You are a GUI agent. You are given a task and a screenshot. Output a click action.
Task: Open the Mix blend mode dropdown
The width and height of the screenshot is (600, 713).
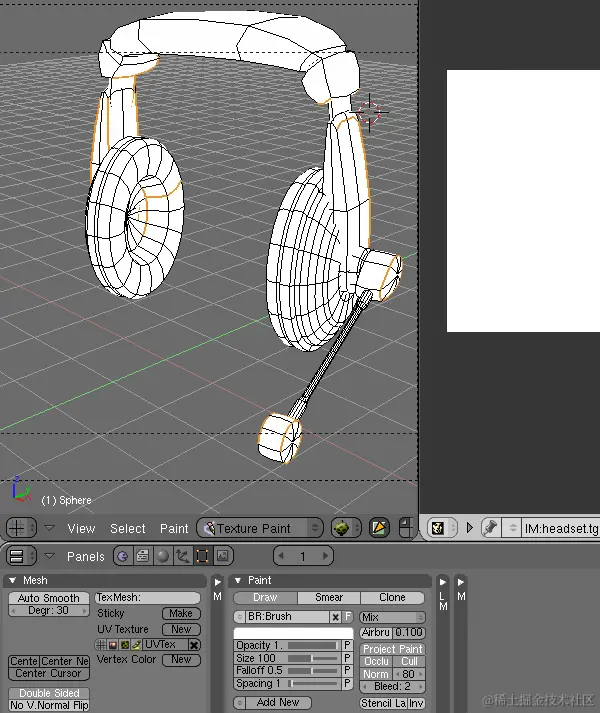[x=393, y=617]
